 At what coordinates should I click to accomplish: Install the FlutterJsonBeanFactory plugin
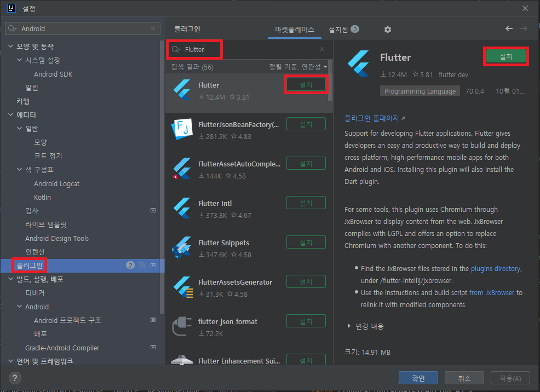(x=306, y=124)
